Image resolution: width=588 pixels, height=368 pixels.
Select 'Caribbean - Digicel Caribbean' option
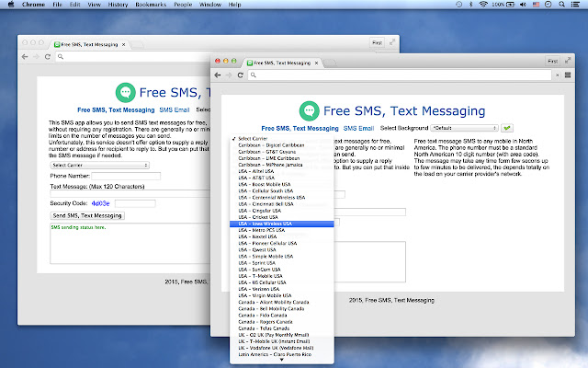[x=282, y=145]
